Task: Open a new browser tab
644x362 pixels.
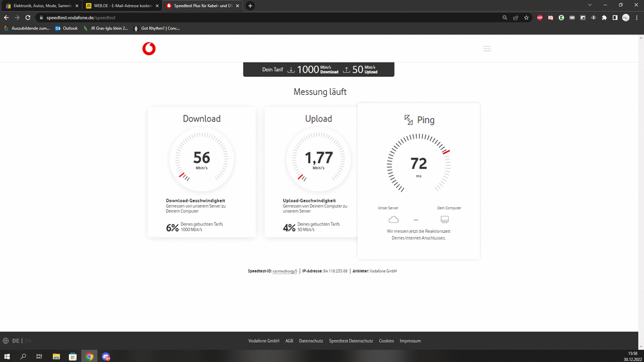Action: tap(250, 6)
